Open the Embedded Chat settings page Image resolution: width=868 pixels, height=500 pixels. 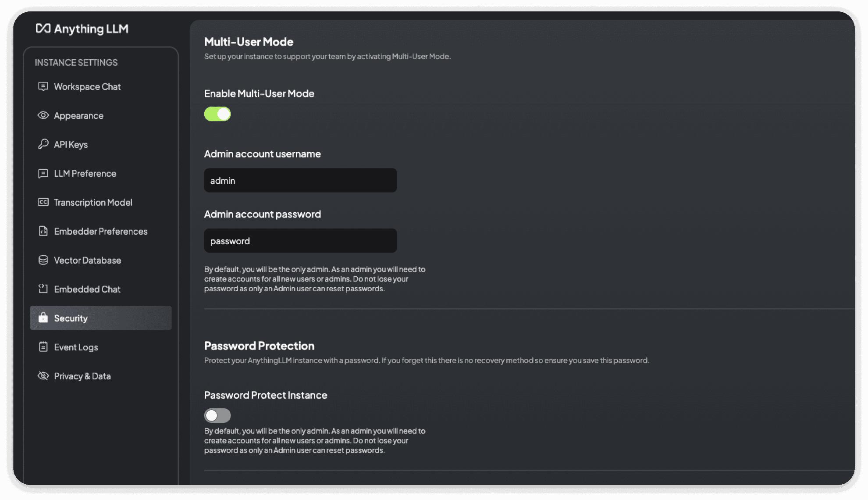pyautogui.click(x=87, y=289)
